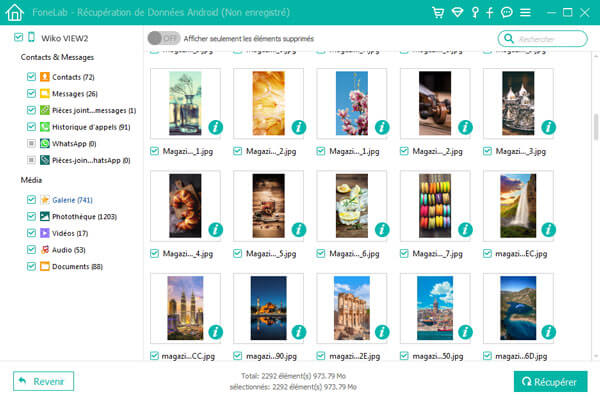Image resolution: width=600 pixels, height=400 pixels.
Task: Uncheck the Magazi..._4.jpg file checkbox
Action: pos(155,253)
